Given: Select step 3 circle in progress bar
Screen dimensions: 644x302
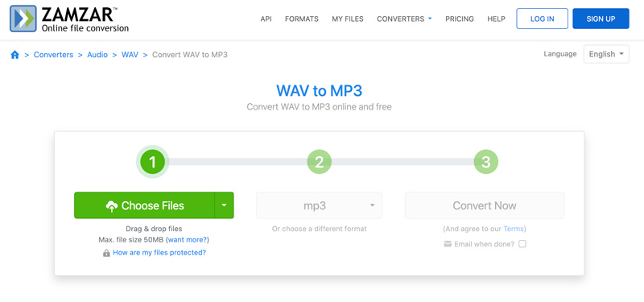Looking at the screenshot, I should click(x=486, y=162).
